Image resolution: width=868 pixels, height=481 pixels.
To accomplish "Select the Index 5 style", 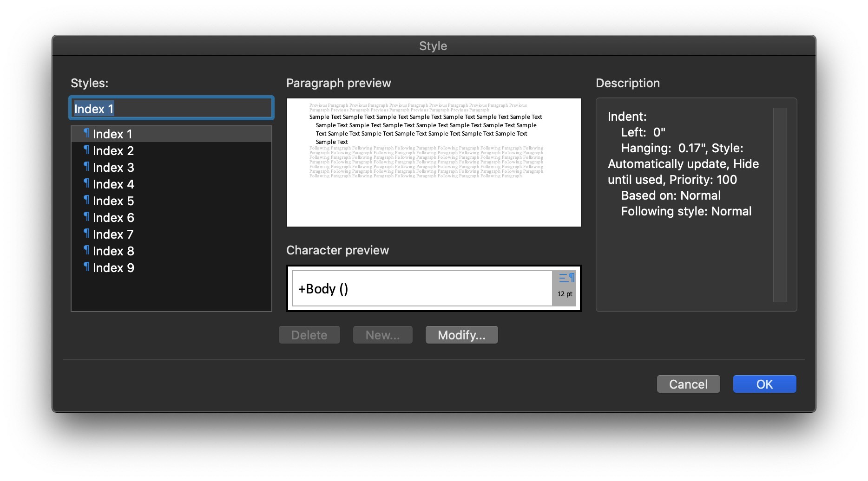I will click(x=113, y=201).
